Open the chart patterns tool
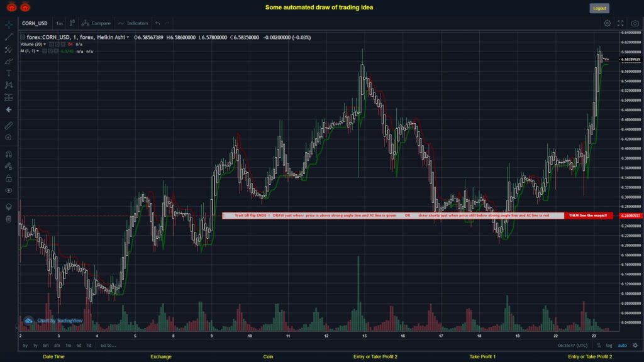The image size is (644, 362). click(9, 85)
